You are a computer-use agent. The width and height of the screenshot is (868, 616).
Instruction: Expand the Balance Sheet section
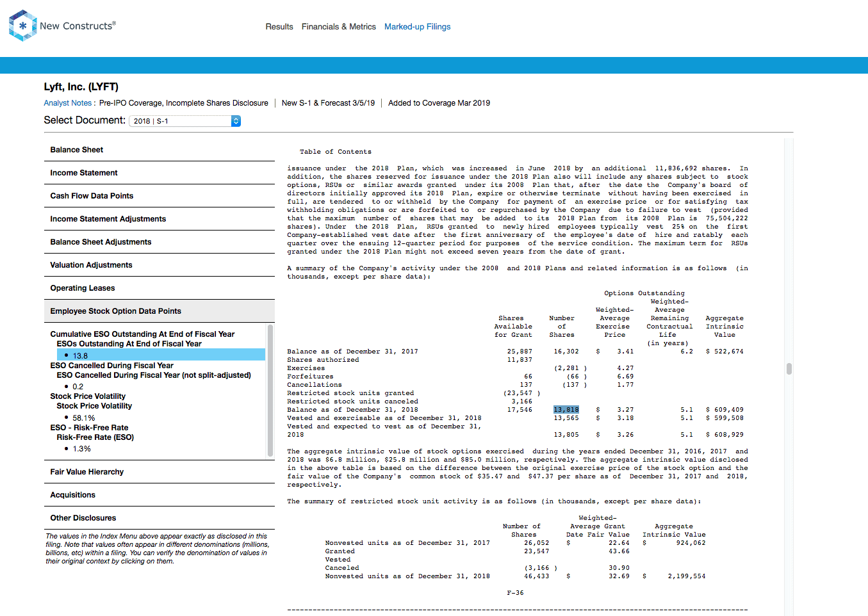[160, 150]
